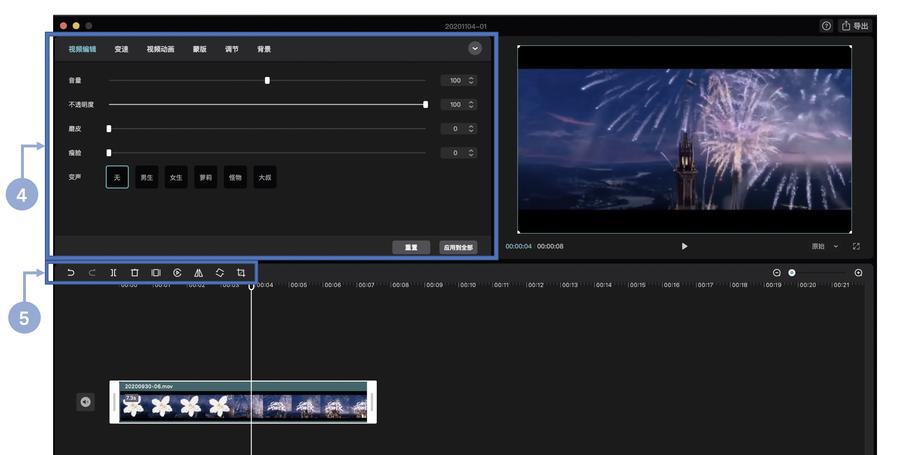Open help with the question mark icon
Screen dimensions: 905x455
click(x=827, y=26)
